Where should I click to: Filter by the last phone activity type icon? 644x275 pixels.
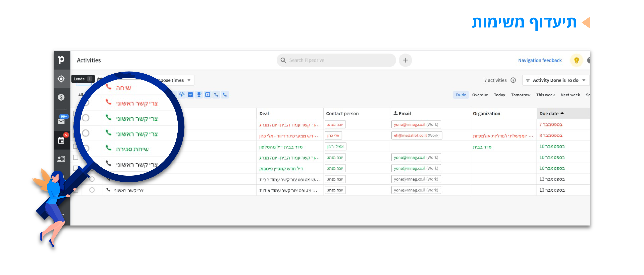click(225, 95)
